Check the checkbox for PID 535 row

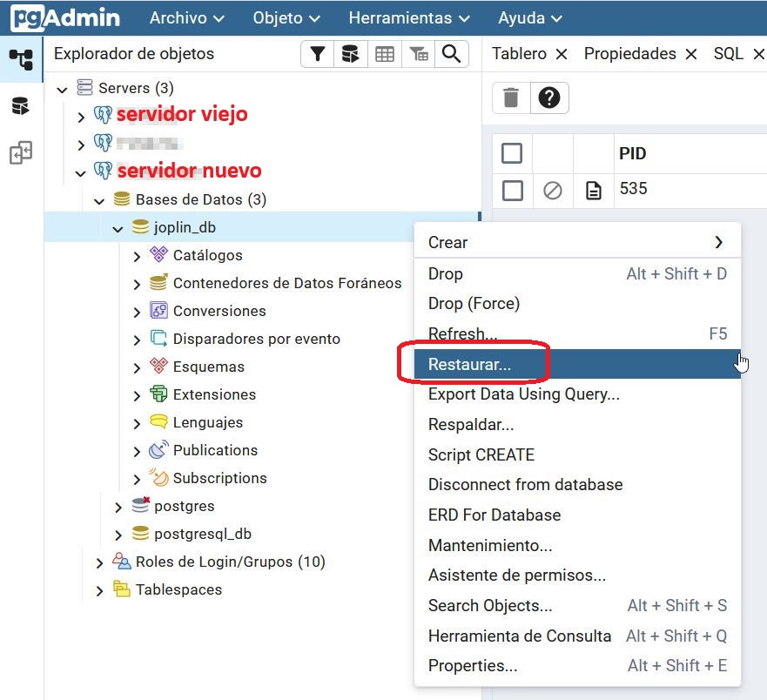point(512,190)
